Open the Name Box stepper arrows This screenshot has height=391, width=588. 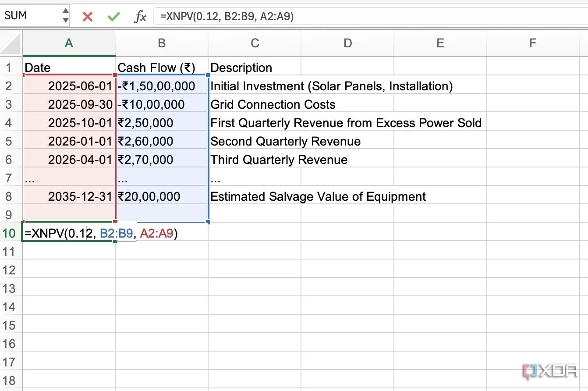65,16
